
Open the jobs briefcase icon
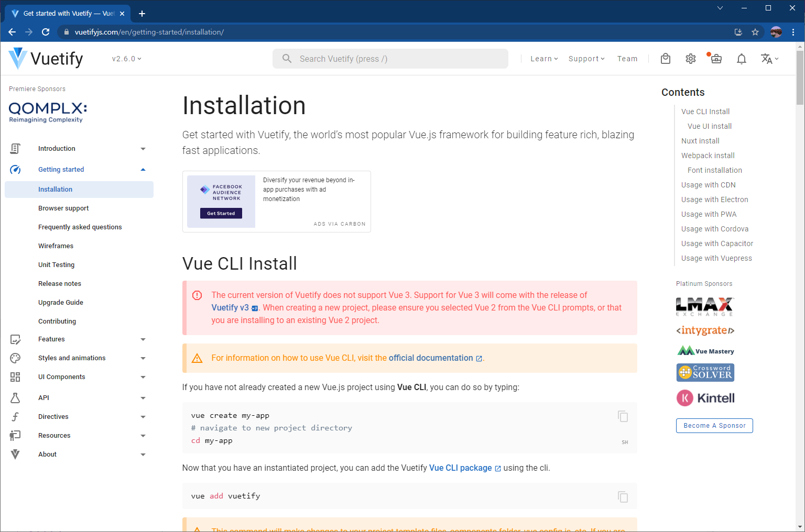pyautogui.click(x=716, y=59)
